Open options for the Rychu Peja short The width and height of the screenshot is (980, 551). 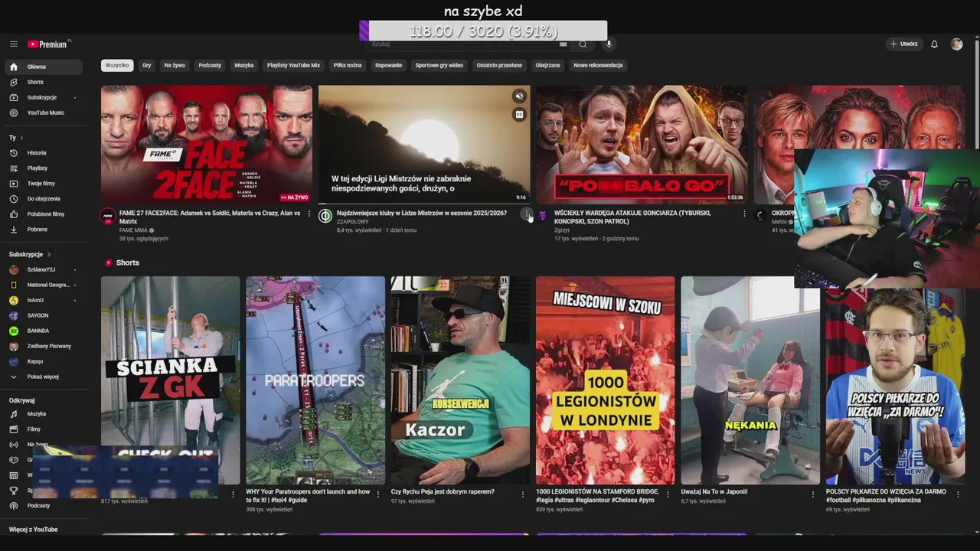[523, 494]
